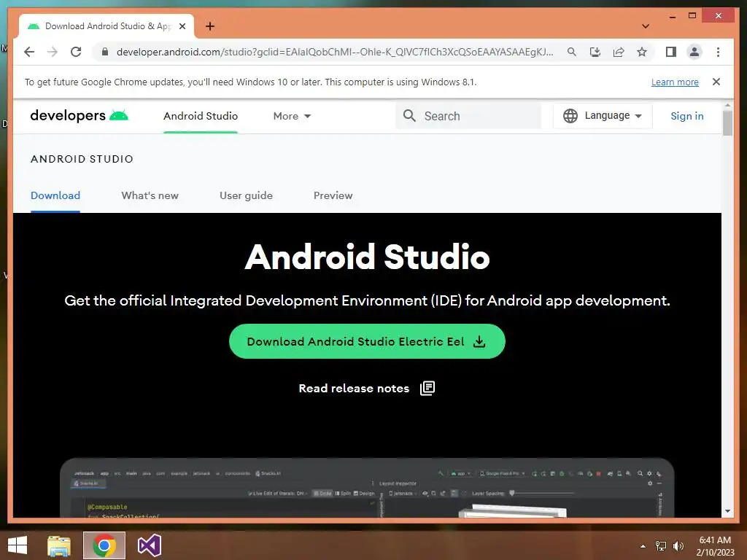Open Read release notes link
Screen dimensions: 747x560
[x=354, y=388]
